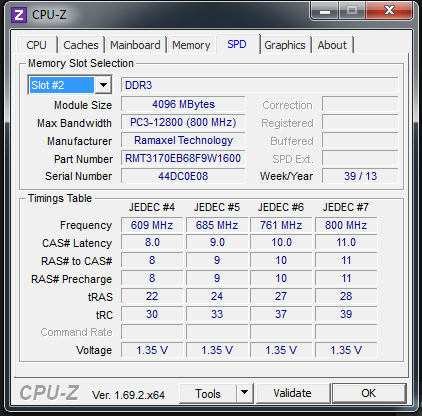422x416 pixels.
Task: Click the Tools button
Action: tap(208, 393)
